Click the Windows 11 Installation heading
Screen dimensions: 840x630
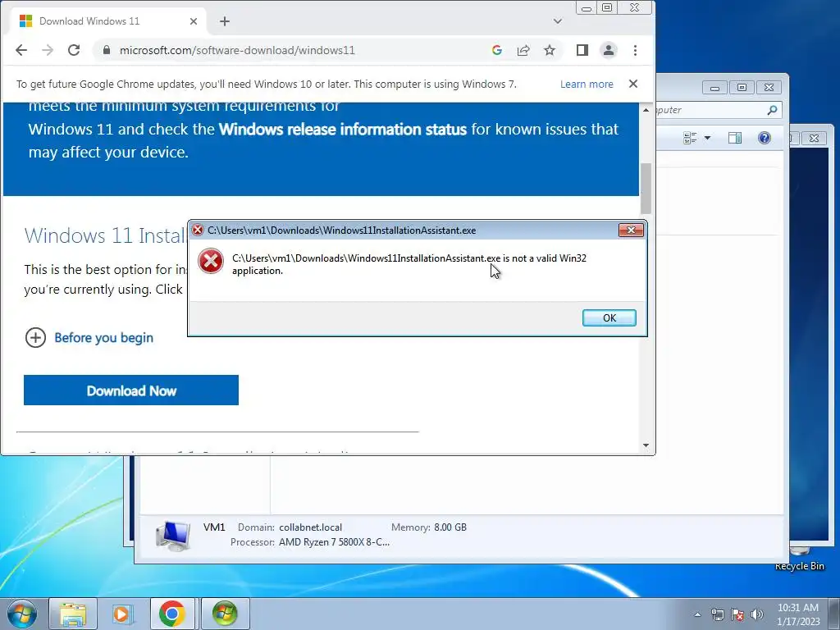tap(105, 235)
